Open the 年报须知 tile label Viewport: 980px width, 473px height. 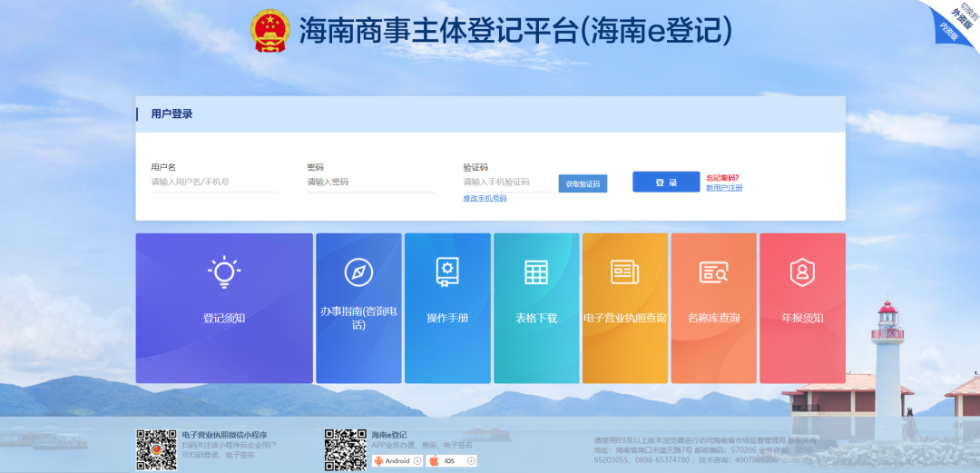[802, 318]
